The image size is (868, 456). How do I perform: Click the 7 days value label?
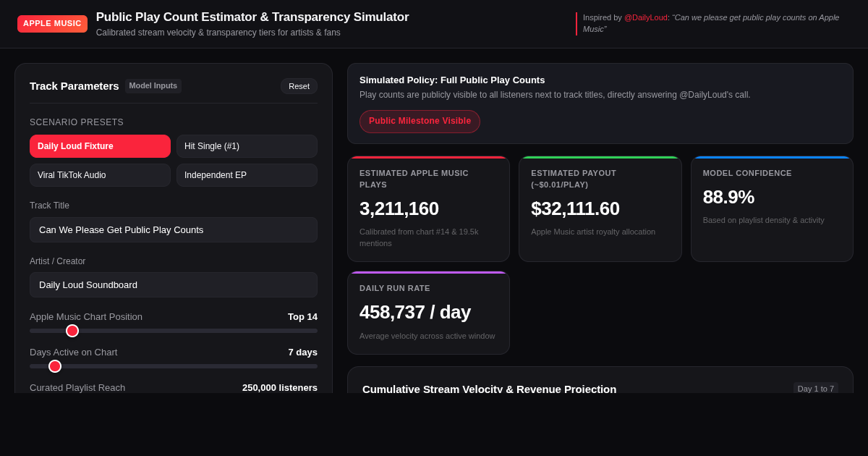[302, 352]
